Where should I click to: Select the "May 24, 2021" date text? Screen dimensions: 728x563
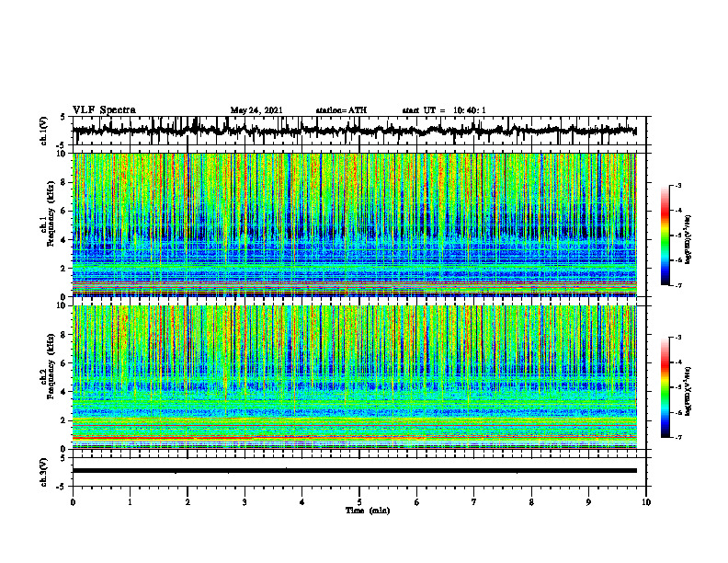click(256, 110)
